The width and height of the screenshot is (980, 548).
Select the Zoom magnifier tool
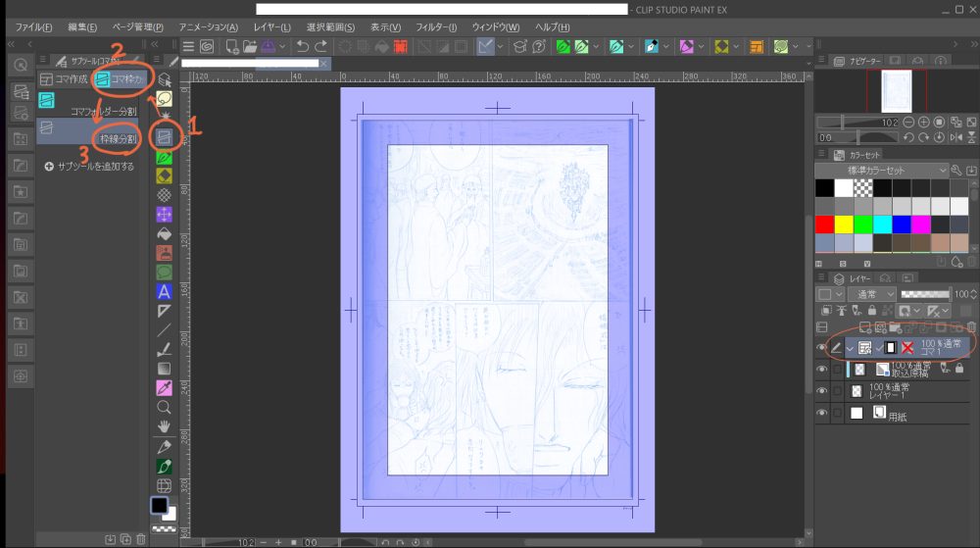[165, 406]
